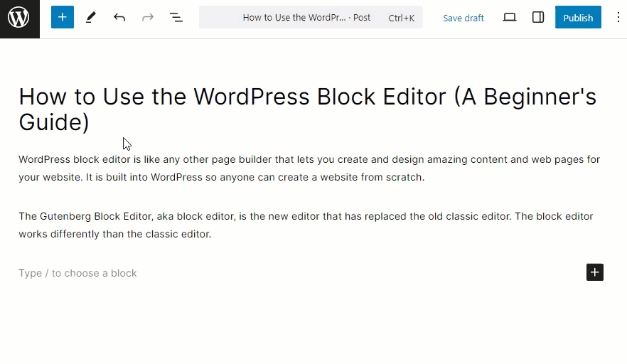Click the Redo arrow icon
The image size is (627, 364).
[148, 17]
